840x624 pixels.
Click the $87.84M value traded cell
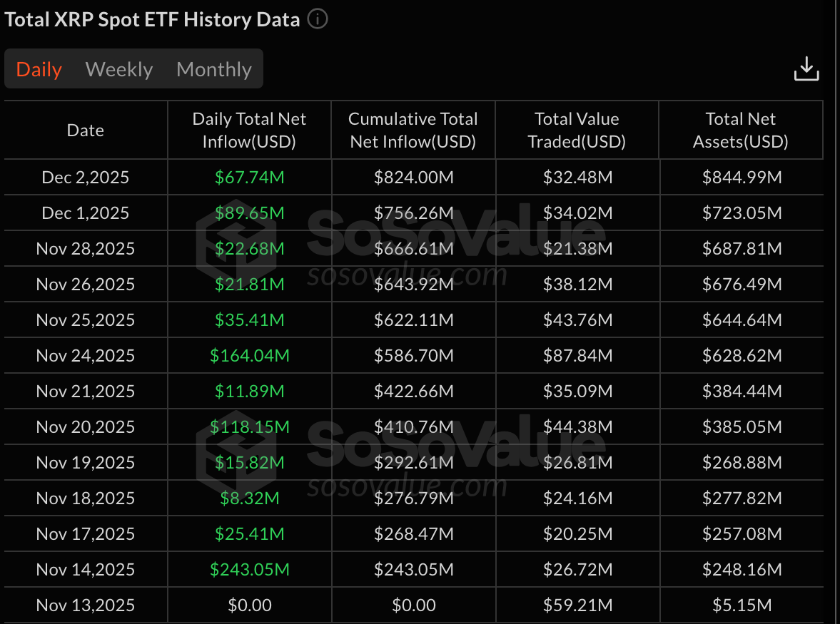pos(577,355)
